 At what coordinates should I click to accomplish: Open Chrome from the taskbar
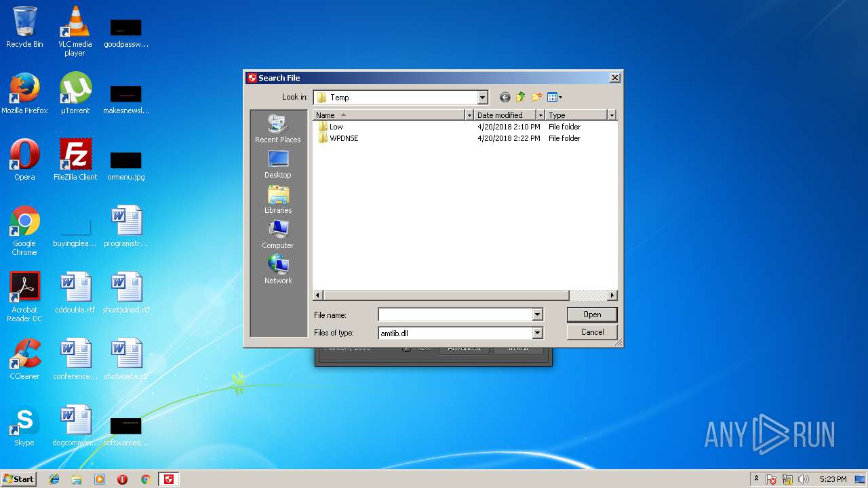pos(145,479)
